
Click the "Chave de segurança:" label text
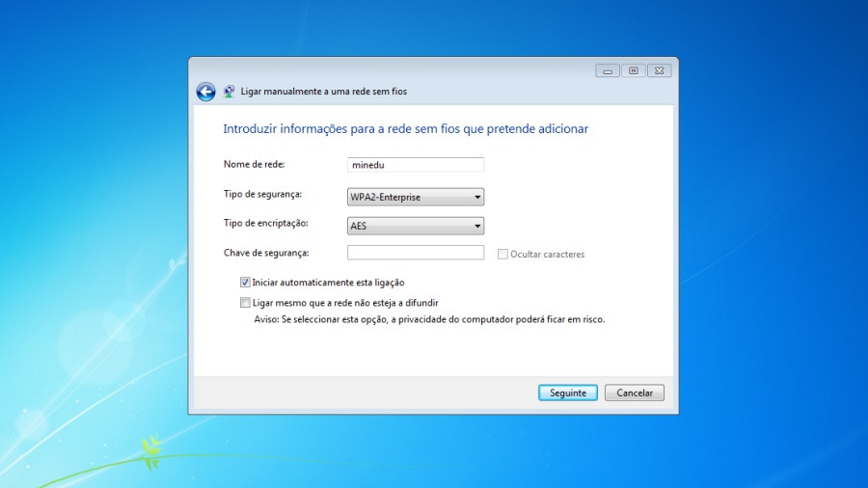265,253
